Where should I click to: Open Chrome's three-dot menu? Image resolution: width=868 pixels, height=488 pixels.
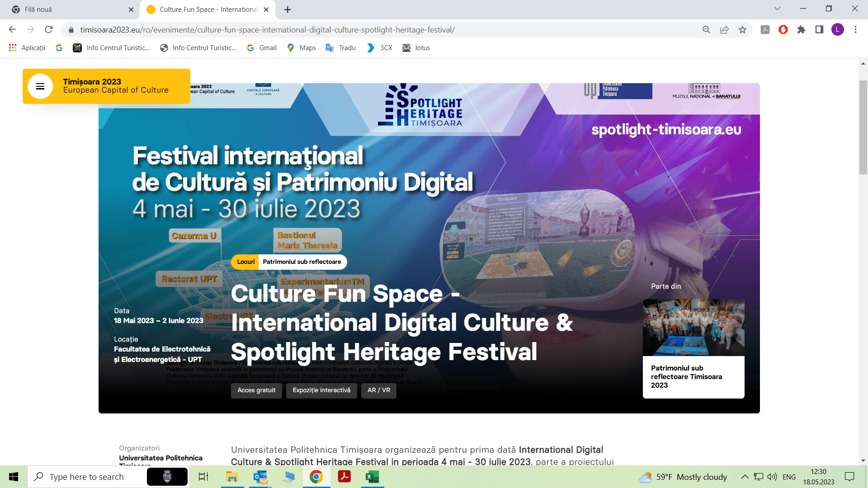[855, 30]
